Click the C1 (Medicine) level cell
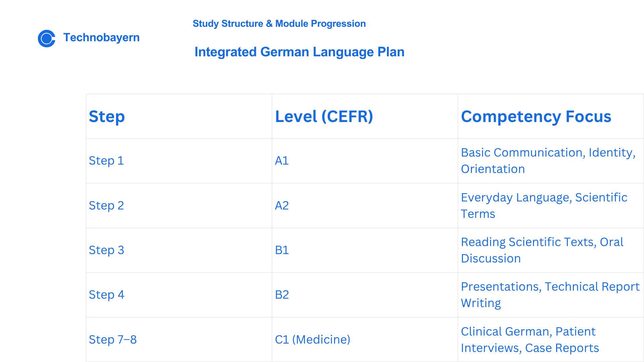644x362 pixels. pos(365,340)
